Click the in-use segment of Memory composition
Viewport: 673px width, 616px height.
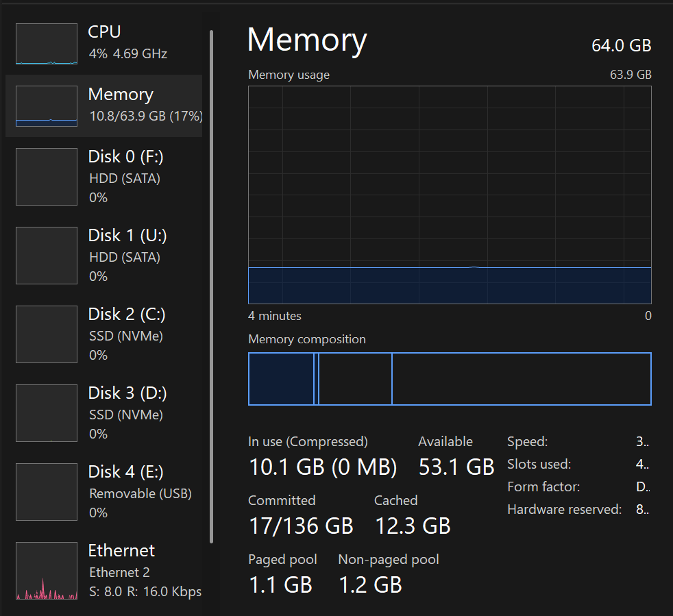tap(280, 379)
